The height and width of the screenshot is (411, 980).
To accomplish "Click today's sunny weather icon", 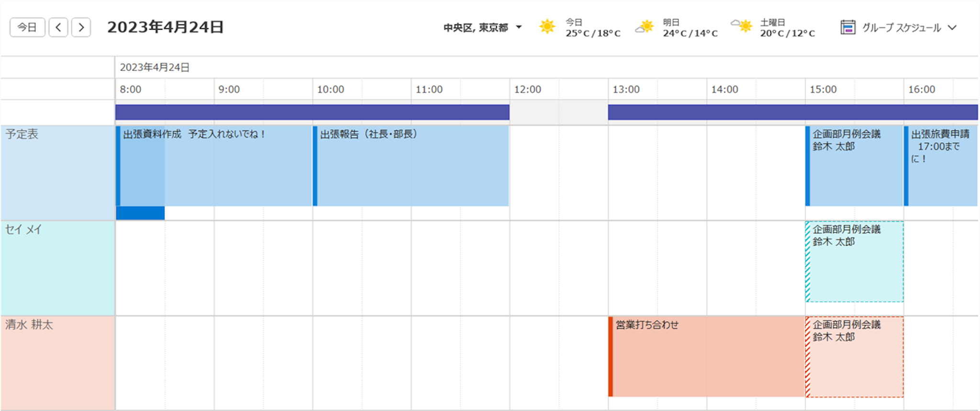I will (547, 27).
